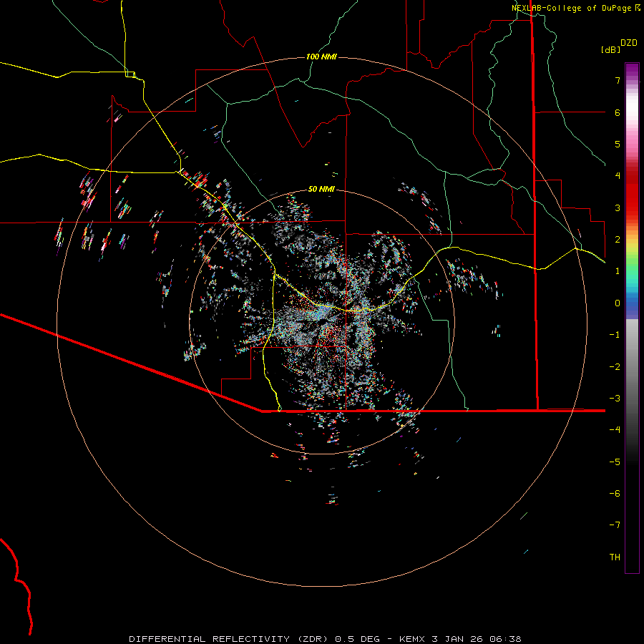Viewport: 644px width, 644px height.
Task: Select the 3 dB tick on the color scale
Action: point(618,208)
